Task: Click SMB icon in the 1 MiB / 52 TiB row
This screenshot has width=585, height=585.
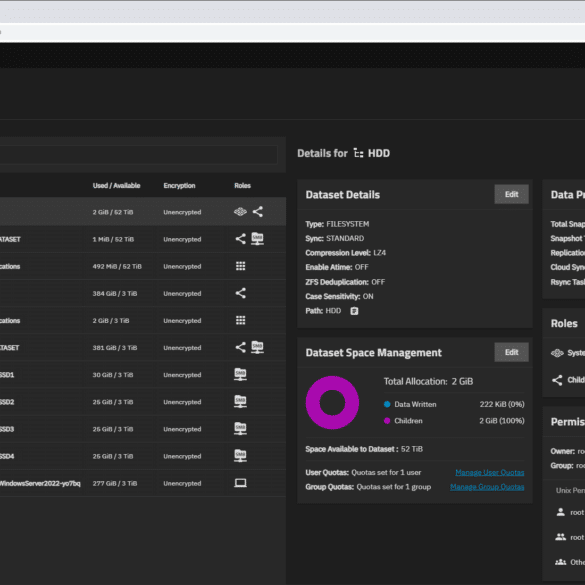Action: click(257, 239)
